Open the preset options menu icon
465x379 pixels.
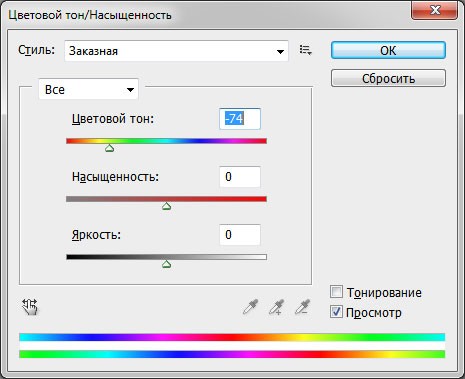point(305,50)
